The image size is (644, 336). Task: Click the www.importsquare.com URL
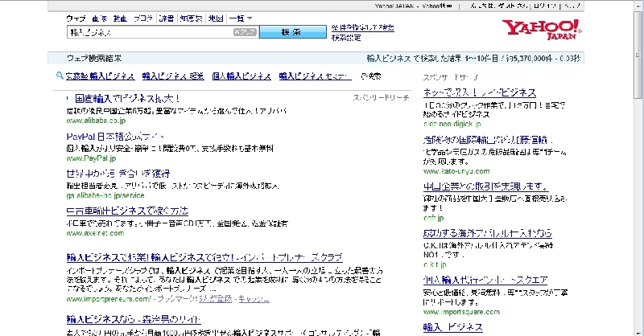point(461,312)
